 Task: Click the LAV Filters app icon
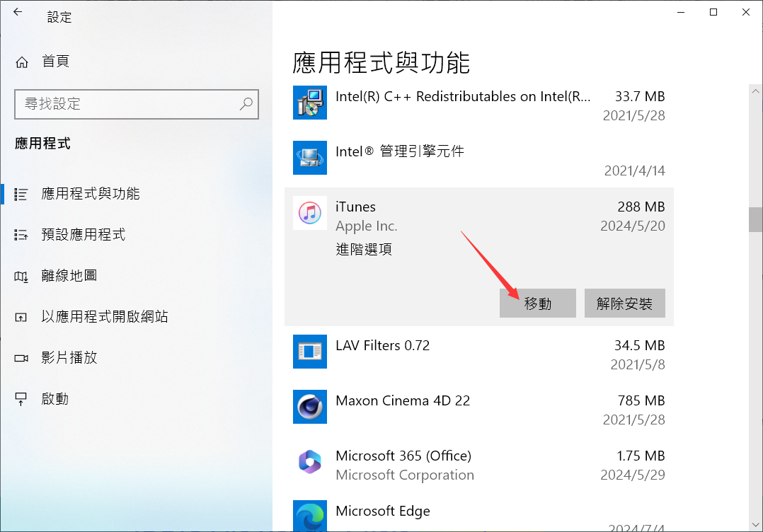tap(310, 352)
